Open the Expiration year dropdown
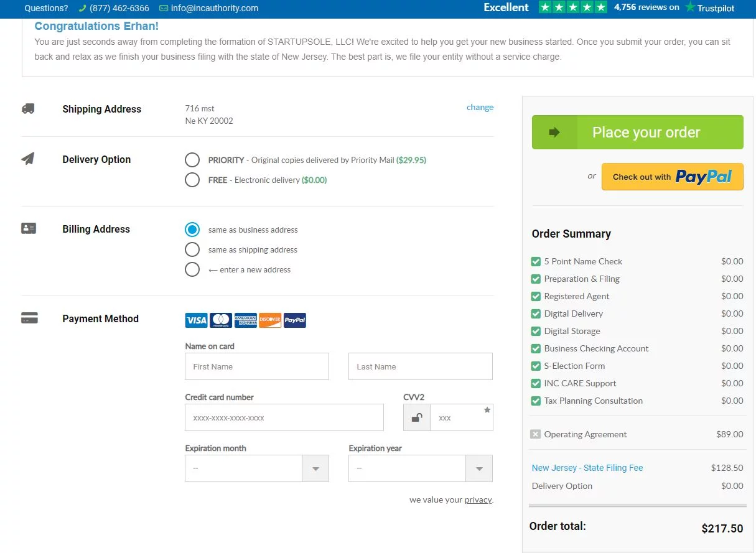756x553 pixels. 420,468
